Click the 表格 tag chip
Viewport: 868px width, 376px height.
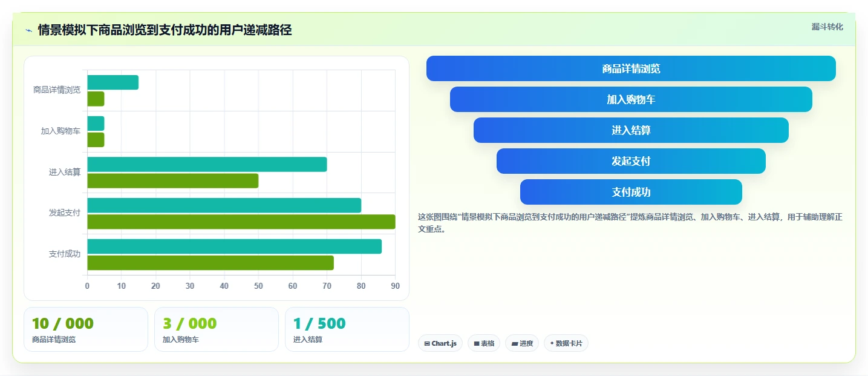click(x=484, y=343)
